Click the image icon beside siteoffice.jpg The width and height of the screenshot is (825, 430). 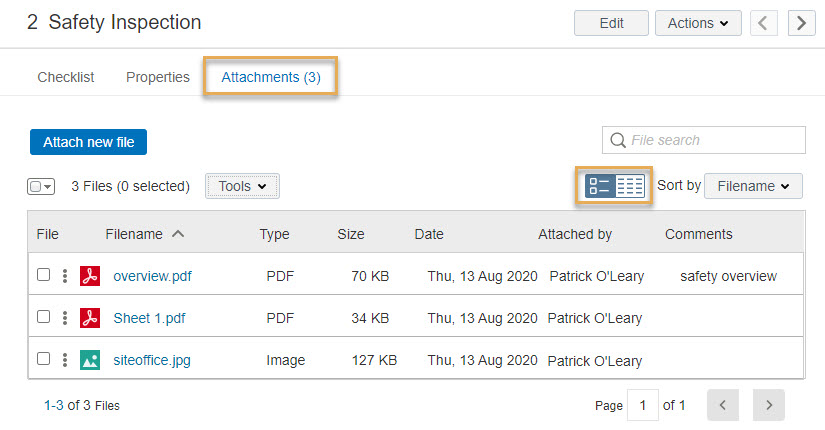(90, 360)
